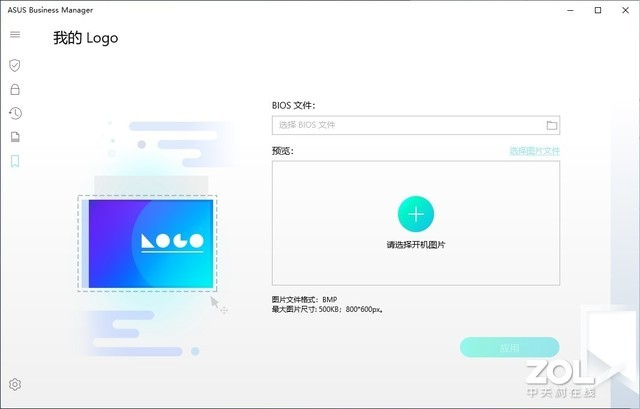Viewport: 640px width, 409px height.
Task: Select the bookmark My Logo icon
Action: click(x=15, y=161)
